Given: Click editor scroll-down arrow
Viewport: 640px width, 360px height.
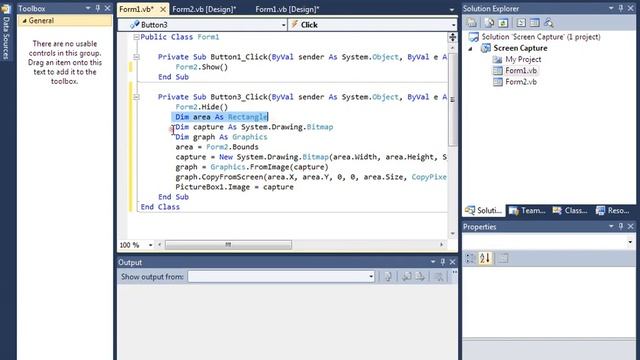Looking at the screenshot, I should pos(452,234).
